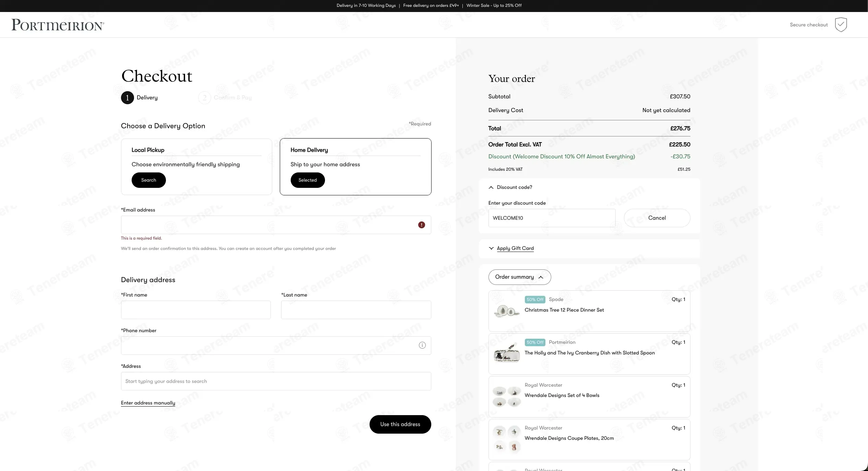The width and height of the screenshot is (868, 471).
Task: Click step 2 Confirm & Pay circle
Action: 205,98
